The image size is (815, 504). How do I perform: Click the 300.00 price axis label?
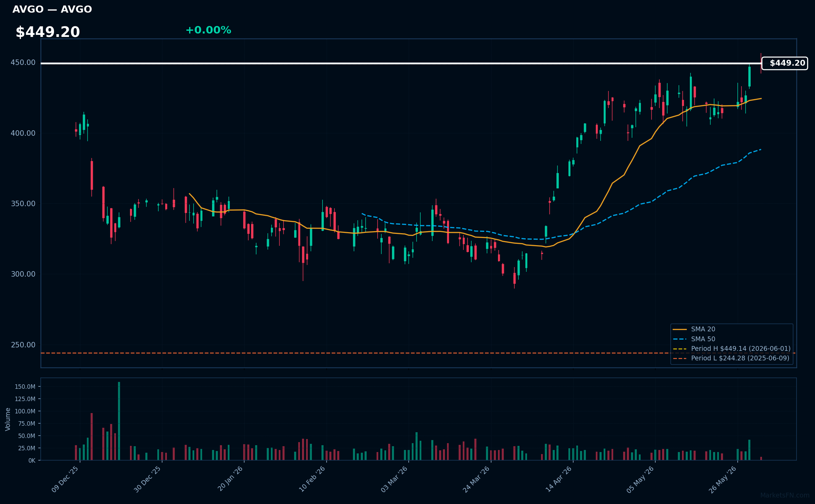coord(23,274)
